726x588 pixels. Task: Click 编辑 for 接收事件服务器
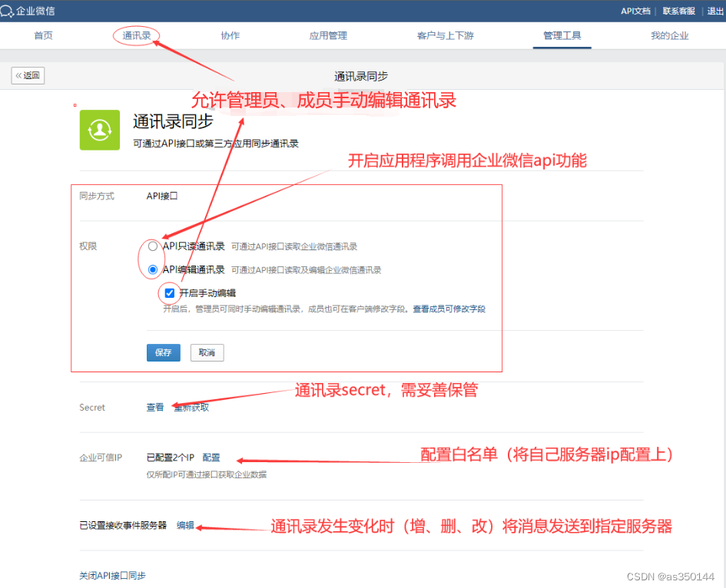pos(185,525)
